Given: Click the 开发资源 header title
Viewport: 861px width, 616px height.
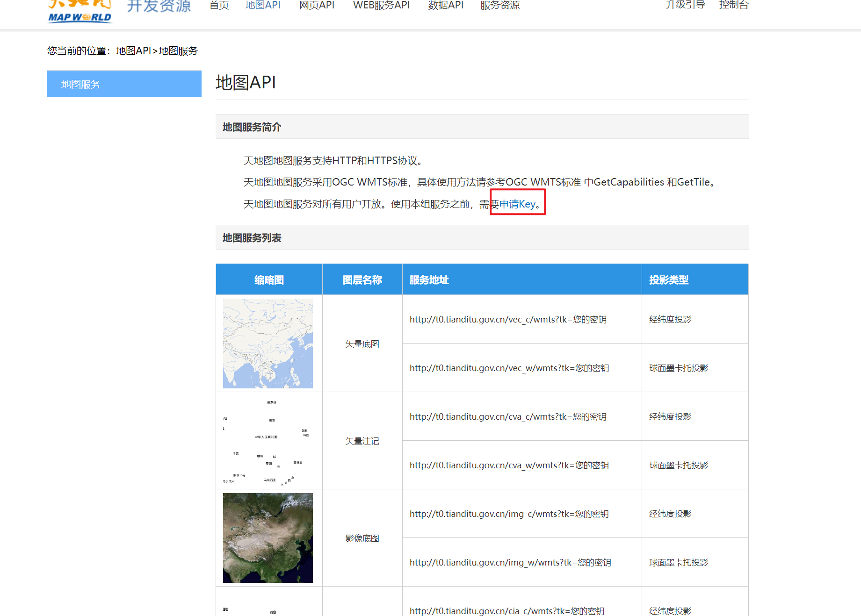Looking at the screenshot, I should coord(159,6).
